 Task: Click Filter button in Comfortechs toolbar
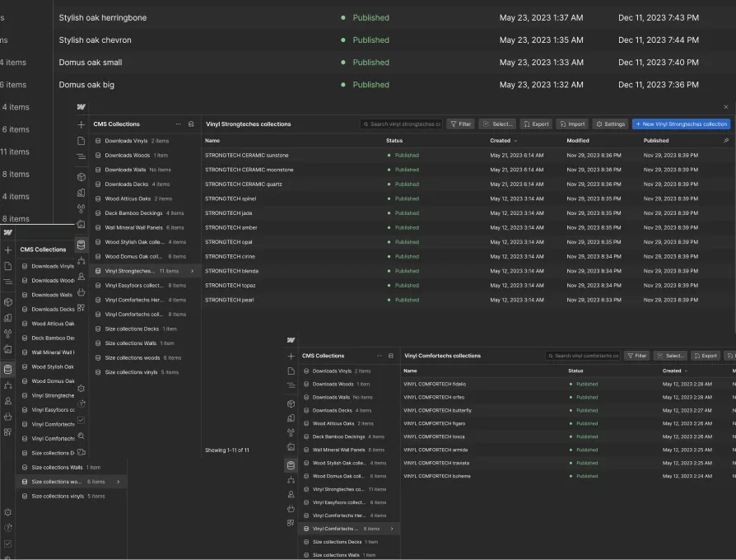pyautogui.click(x=637, y=356)
